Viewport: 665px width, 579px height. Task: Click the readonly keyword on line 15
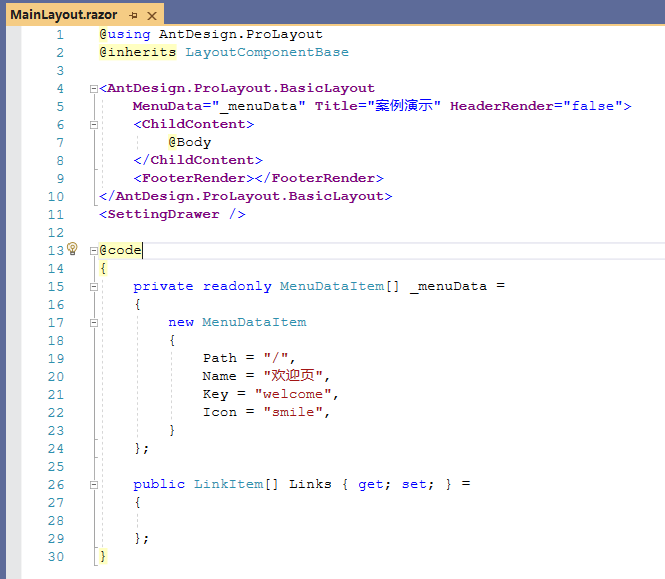coord(237,286)
